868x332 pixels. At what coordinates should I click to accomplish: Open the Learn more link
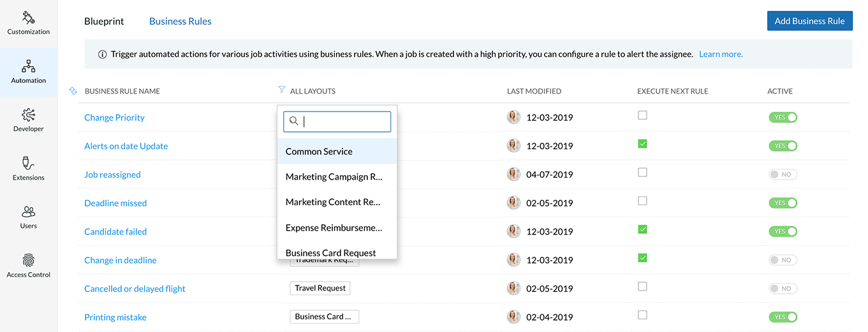coord(721,54)
